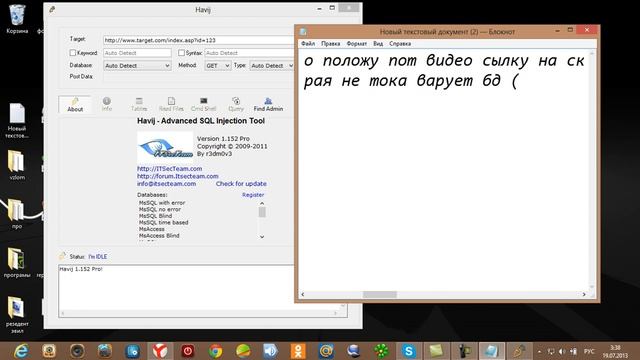The image size is (640, 360).
Task: Select 'MsSQL Blind' in Databases list
Action: pos(156,216)
